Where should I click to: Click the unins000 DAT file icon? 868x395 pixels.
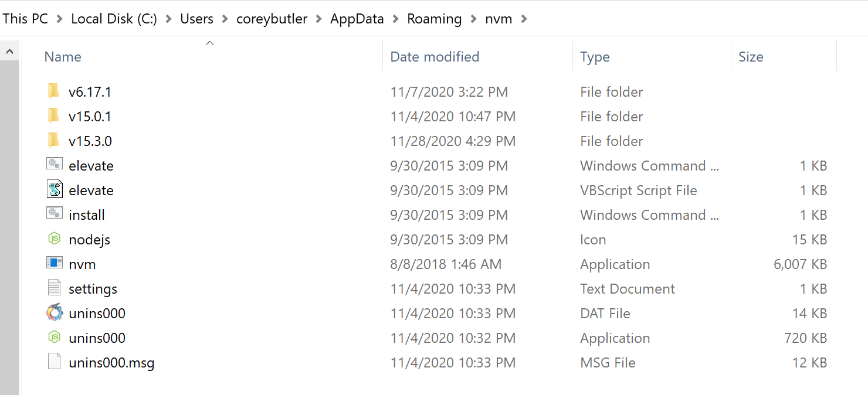(53, 313)
